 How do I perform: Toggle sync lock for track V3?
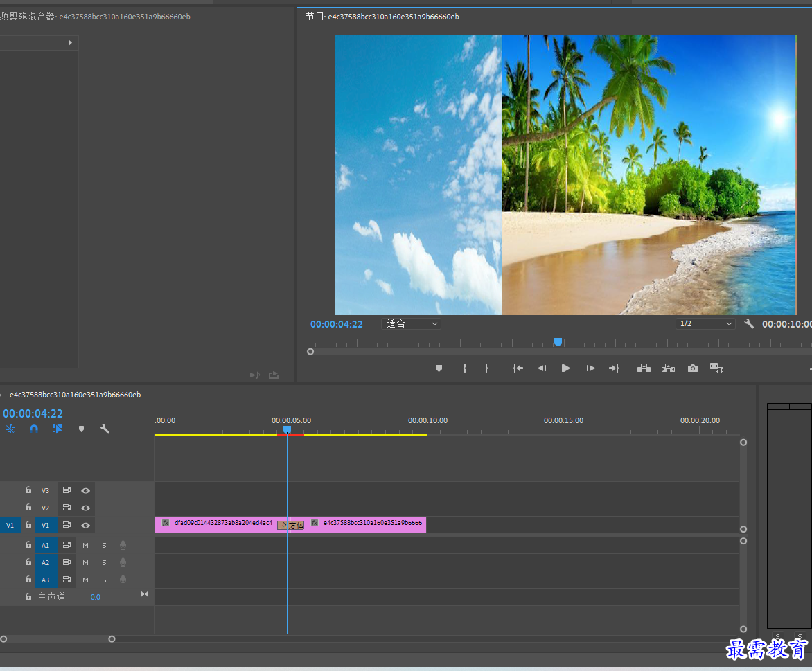67,490
